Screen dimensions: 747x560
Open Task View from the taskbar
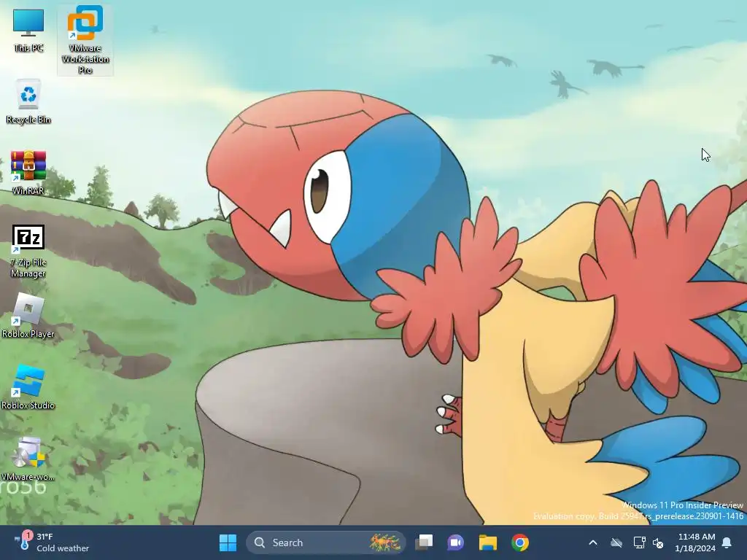coord(424,542)
